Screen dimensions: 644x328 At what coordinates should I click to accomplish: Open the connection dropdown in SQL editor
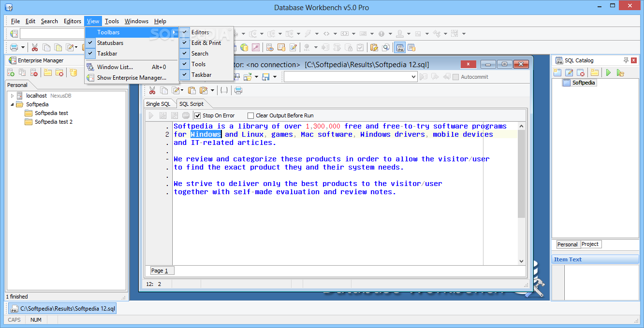(x=413, y=77)
